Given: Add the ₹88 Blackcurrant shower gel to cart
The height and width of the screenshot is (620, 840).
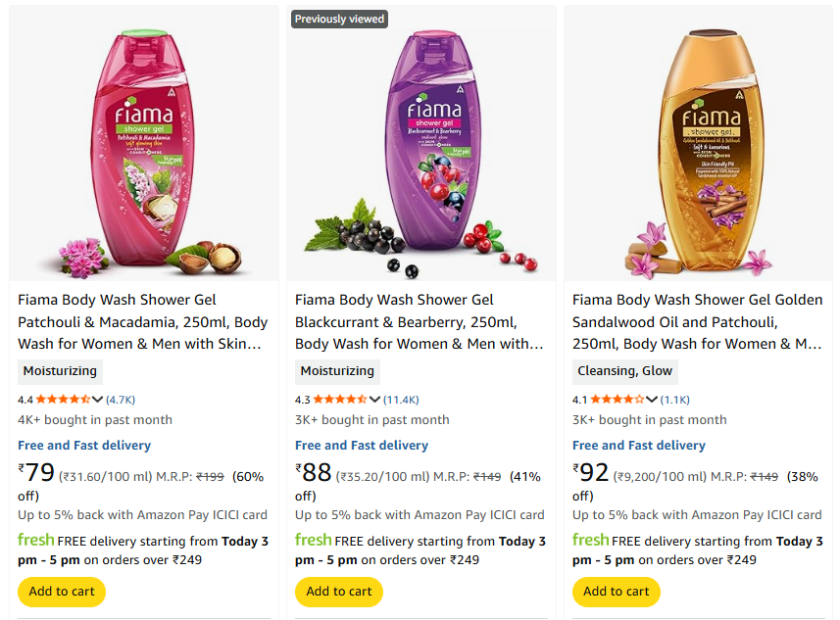Looking at the screenshot, I should (339, 592).
